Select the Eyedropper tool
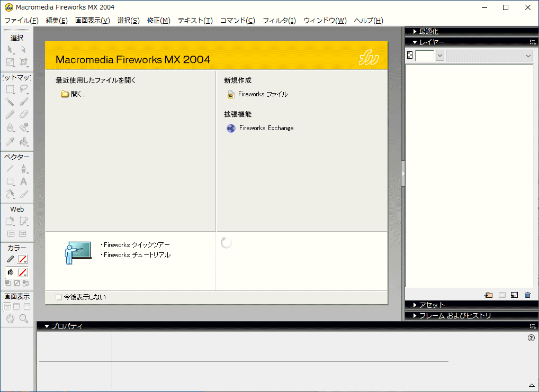 pyautogui.click(x=10, y=141)
